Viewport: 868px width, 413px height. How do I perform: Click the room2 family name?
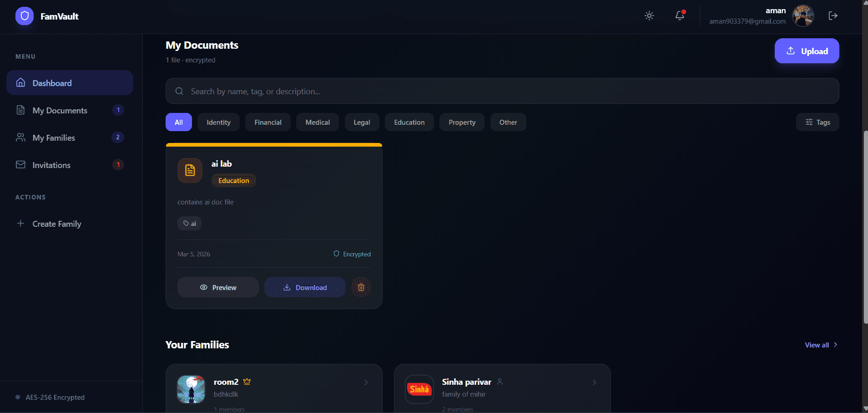coord(226,382)
